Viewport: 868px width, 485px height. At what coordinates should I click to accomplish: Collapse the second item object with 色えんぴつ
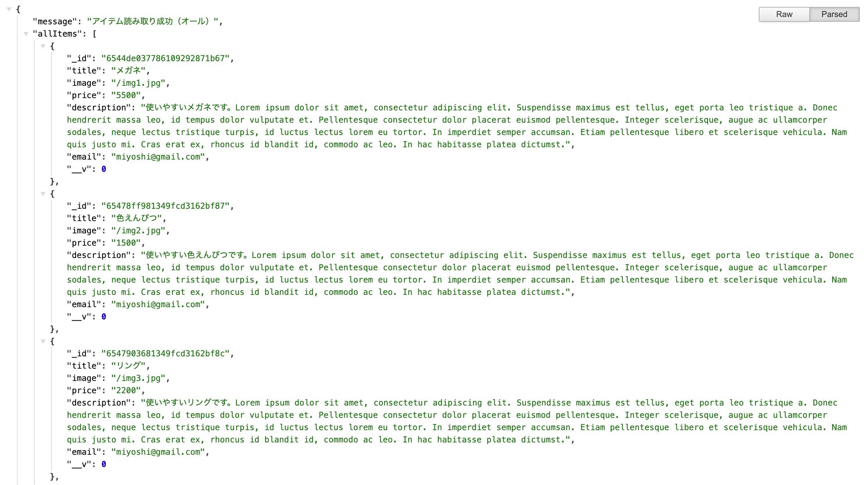(x=43, y=194)
